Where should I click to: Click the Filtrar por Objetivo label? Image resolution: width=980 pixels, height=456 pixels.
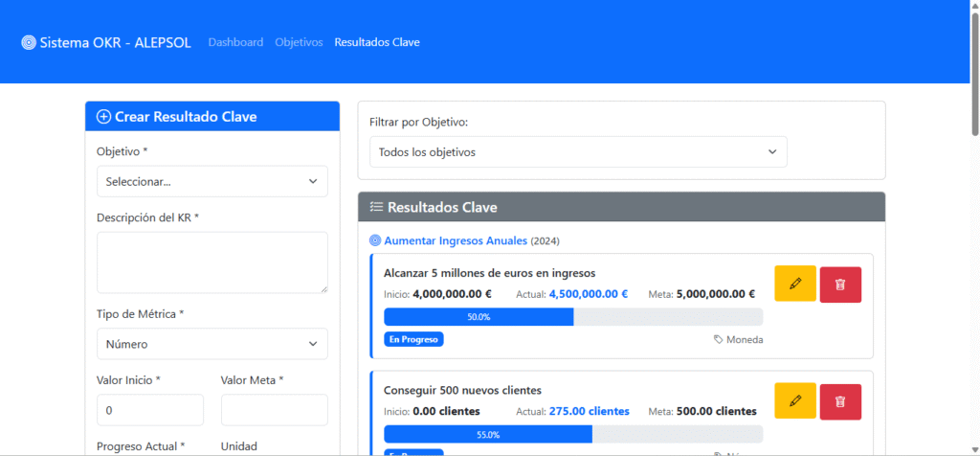coord(419,122)
